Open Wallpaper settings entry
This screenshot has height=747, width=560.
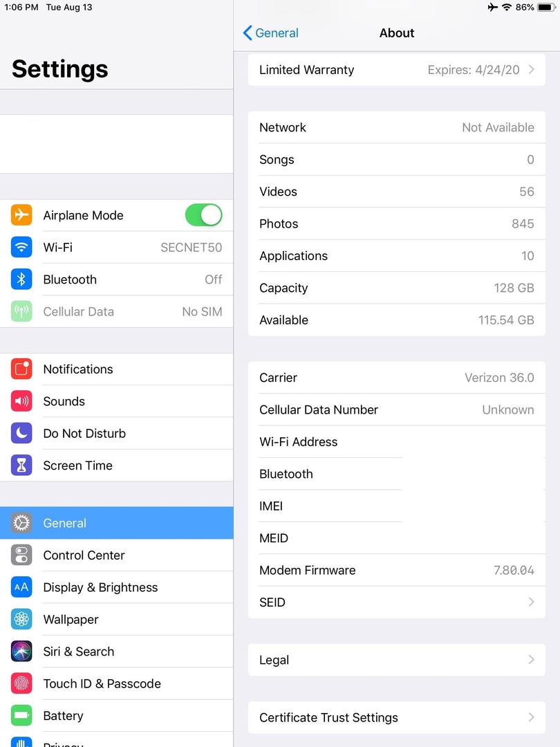click(117, 619)
